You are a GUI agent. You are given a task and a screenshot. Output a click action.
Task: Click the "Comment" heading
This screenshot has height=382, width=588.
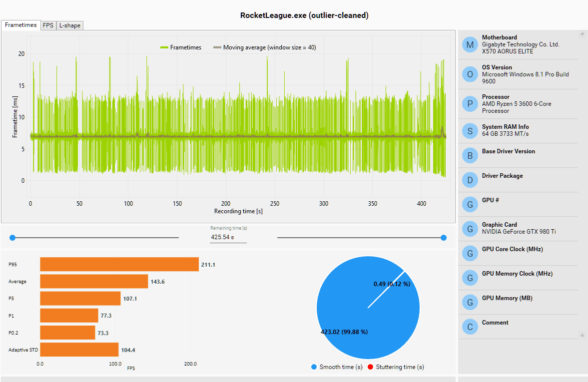(495, 323)
